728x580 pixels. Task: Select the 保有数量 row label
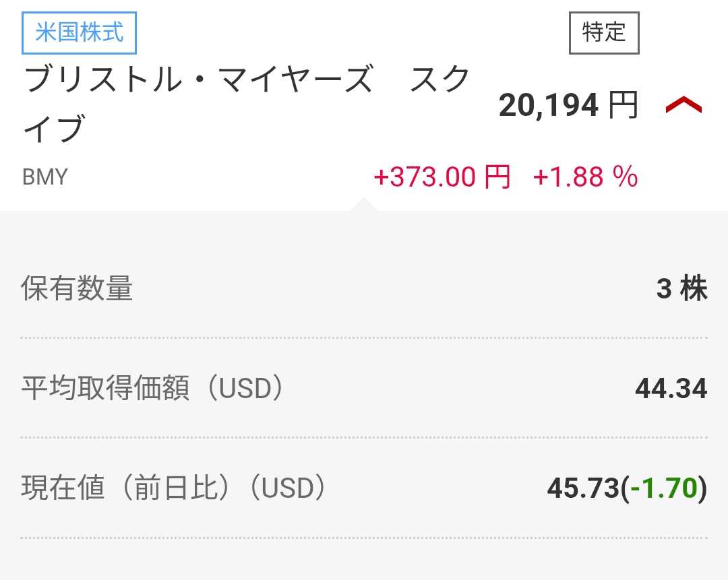(77, 289)
